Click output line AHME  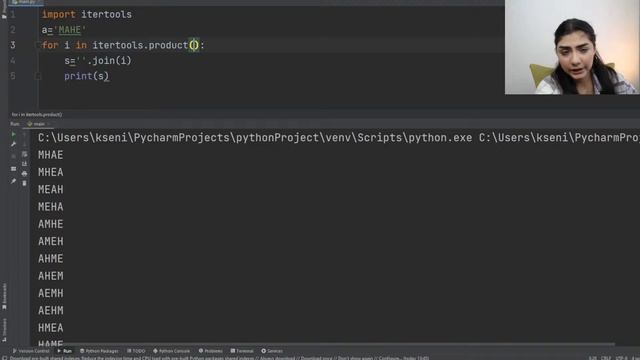coord(51,259)
